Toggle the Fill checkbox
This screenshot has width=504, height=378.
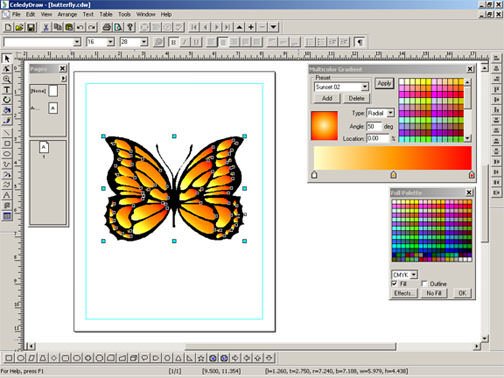tap(395, 284)
